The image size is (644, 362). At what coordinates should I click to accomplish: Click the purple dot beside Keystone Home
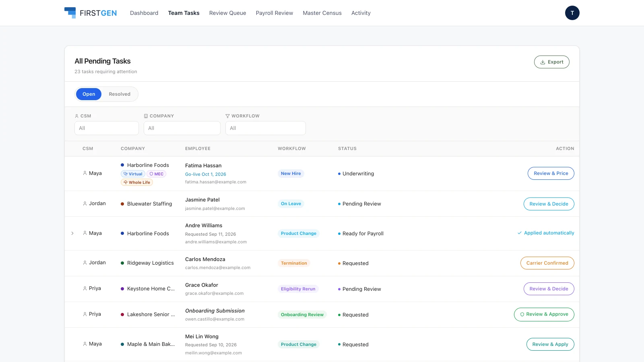(122, 289)
